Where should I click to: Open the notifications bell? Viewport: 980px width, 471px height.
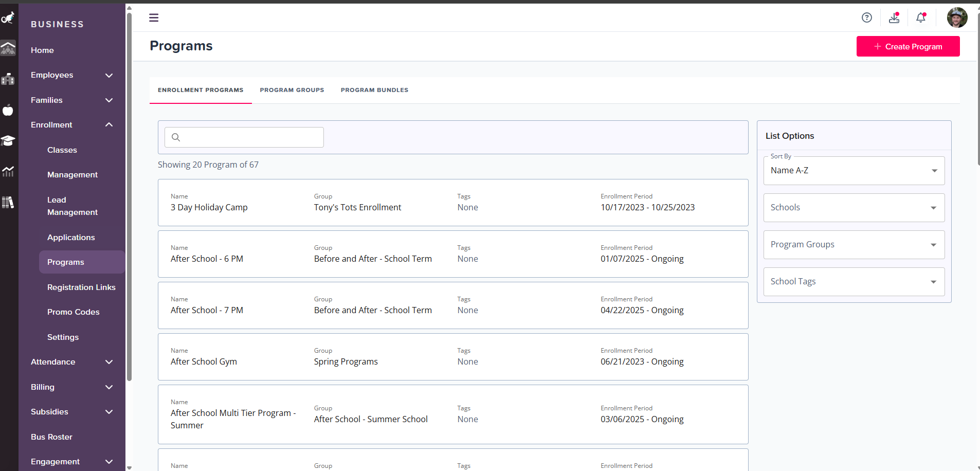pyautogui.click(x=921, y=17)
